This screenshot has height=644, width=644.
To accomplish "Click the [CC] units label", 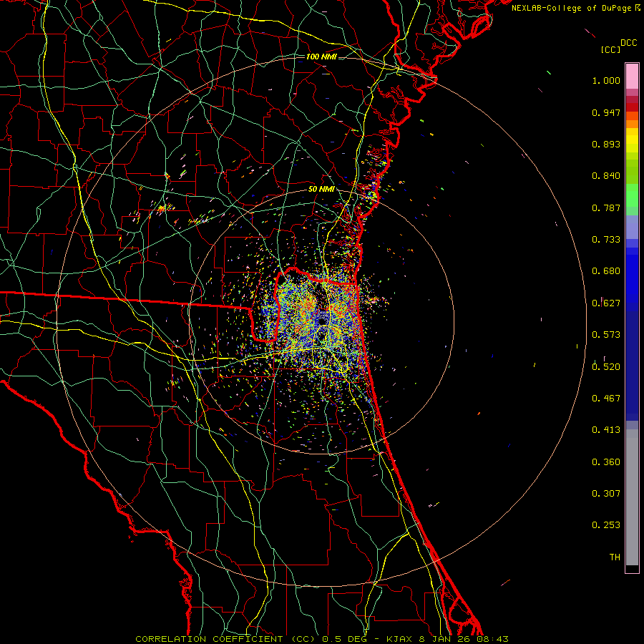I will click(x=611, y=49).
